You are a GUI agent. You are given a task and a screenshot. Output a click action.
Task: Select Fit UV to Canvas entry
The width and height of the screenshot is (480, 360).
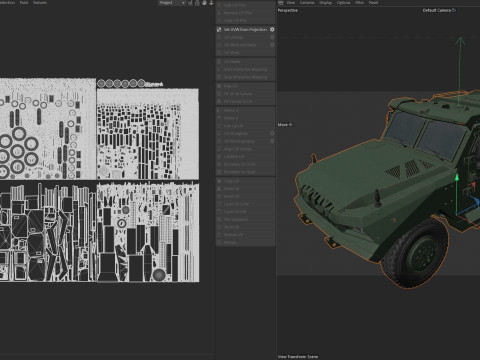click(246, 94)
